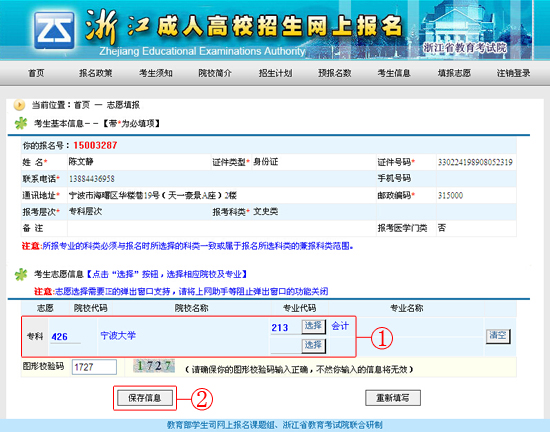This screenshot has height=432, width=550.
Task: Click the 清空 button
Action: (x=498, y=336)
